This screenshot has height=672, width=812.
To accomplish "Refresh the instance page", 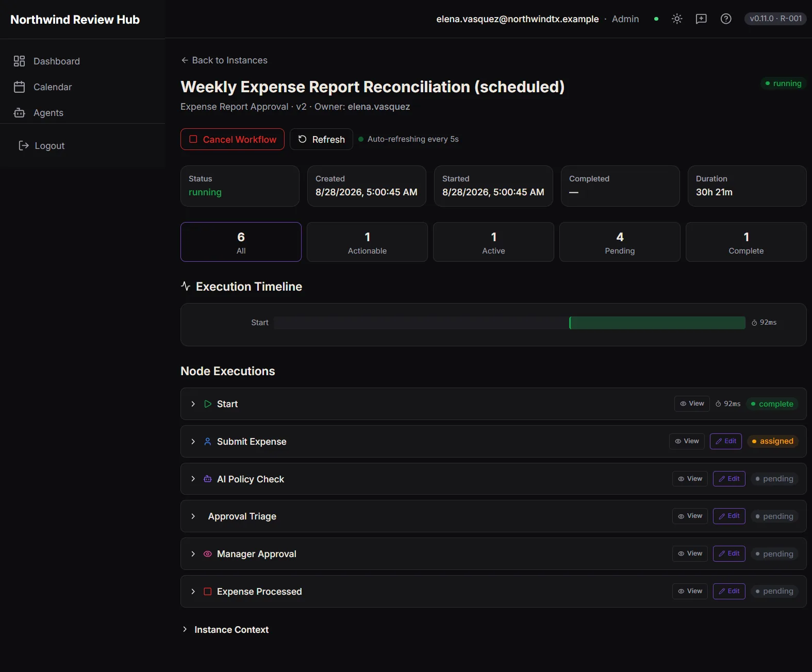I will click(x=321, y=139).
